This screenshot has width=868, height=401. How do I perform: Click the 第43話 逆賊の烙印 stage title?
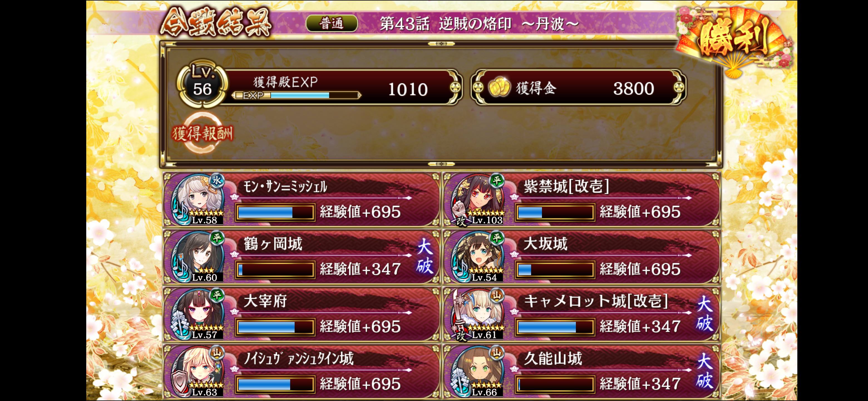479,24
